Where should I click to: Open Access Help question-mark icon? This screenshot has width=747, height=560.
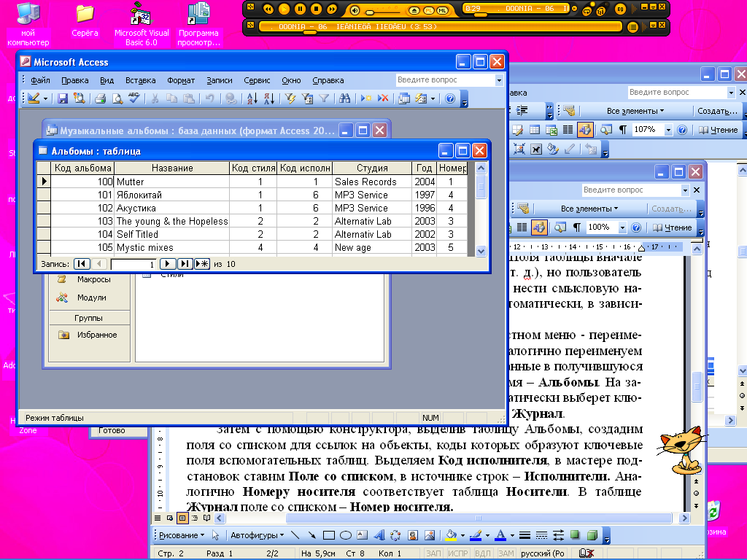(x=450, y=98)
